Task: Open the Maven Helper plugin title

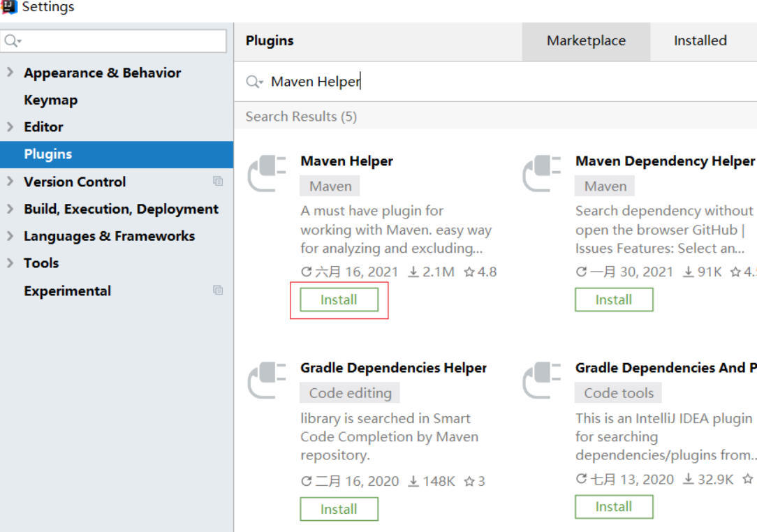Action: (346, 161)
